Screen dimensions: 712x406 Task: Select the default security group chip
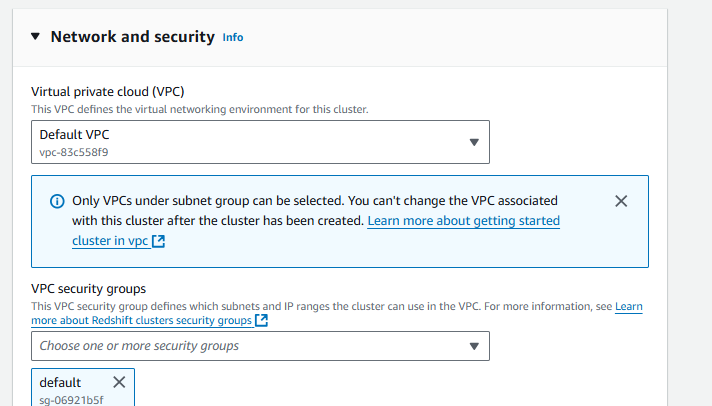[x=60, y=383]
